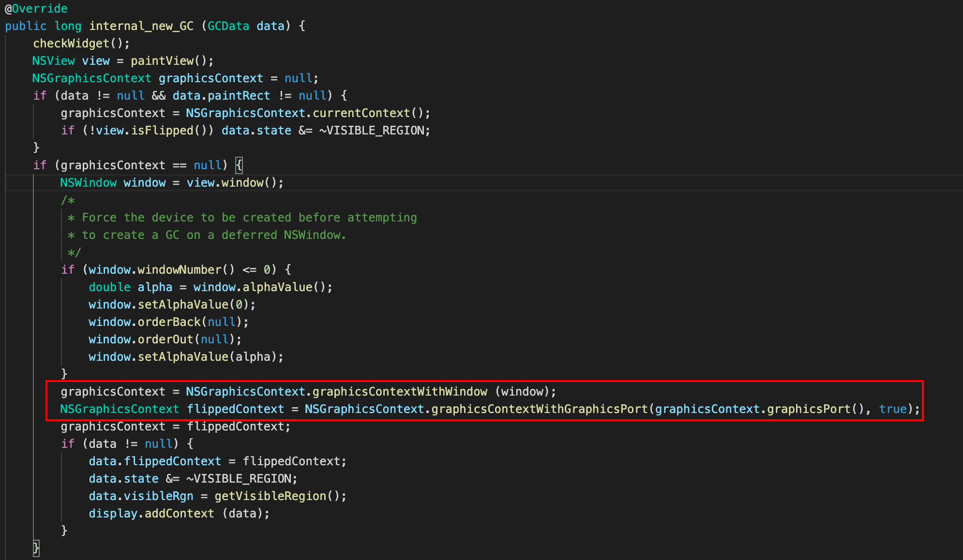Click the graphicsContextWithWindow method name
This screenshot has width=963, height=560.
(400, 392)
